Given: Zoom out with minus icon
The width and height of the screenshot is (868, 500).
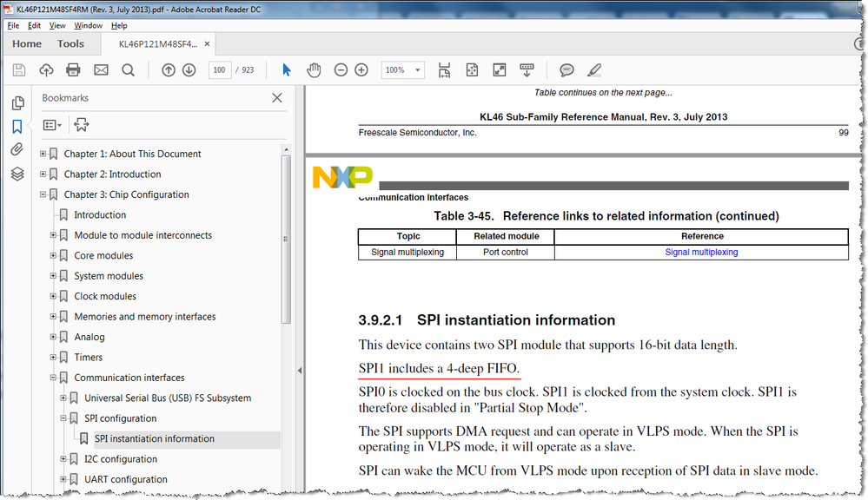Looking at the screenshot, I should tap(341, 70).
